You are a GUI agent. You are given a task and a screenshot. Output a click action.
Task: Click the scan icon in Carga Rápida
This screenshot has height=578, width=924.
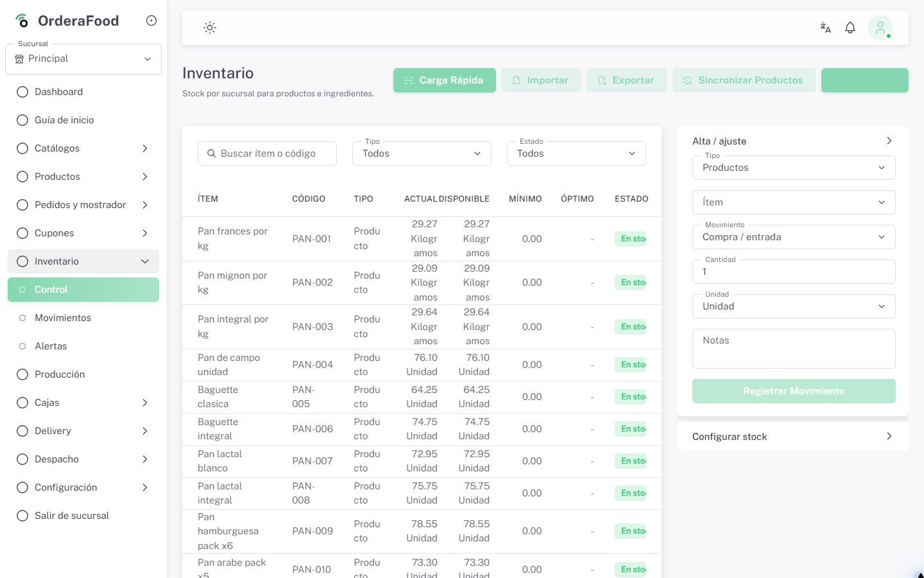coord(409,80)
